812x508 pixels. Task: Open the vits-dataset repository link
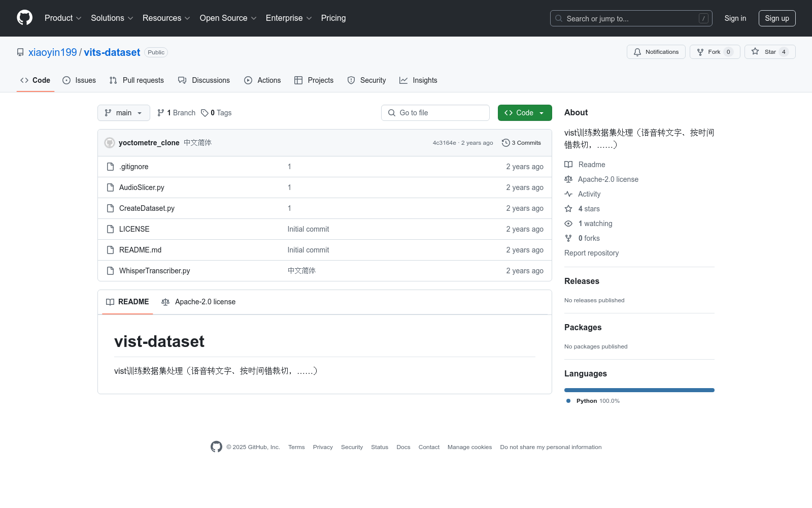(112, 52)
